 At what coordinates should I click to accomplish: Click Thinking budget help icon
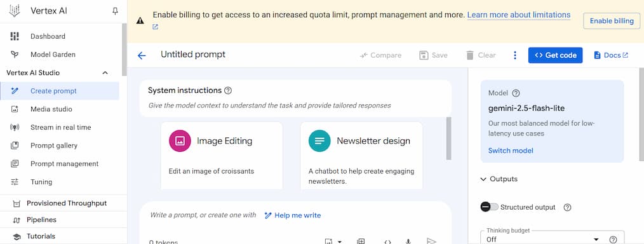point(613,240)
